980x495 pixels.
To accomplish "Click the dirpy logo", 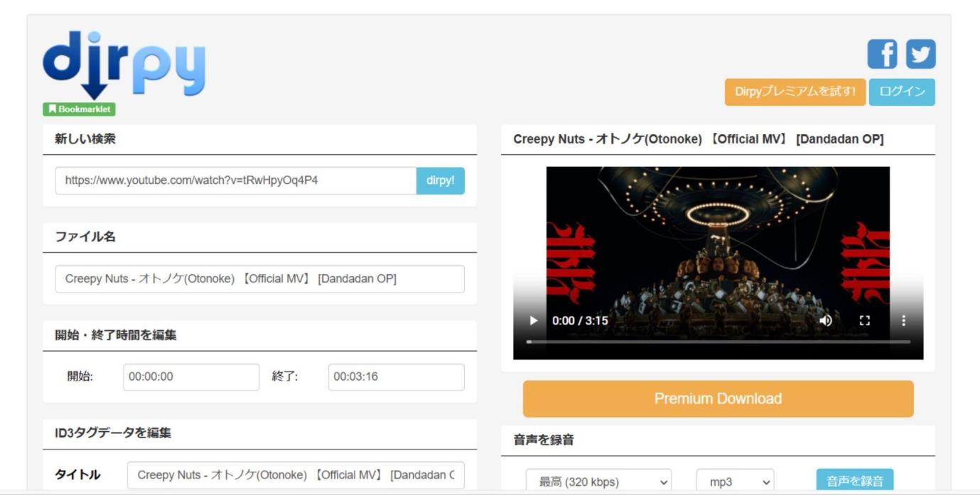I will click(x=124, y=66).
